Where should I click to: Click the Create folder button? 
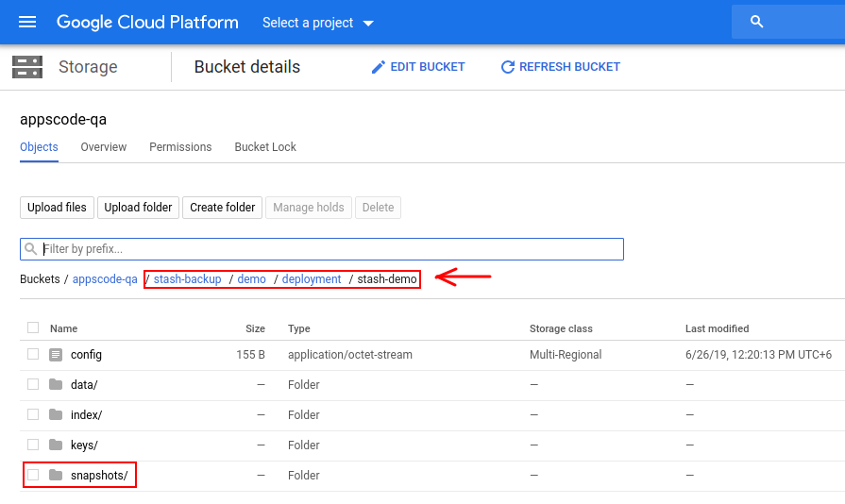(x=222, y=208)
